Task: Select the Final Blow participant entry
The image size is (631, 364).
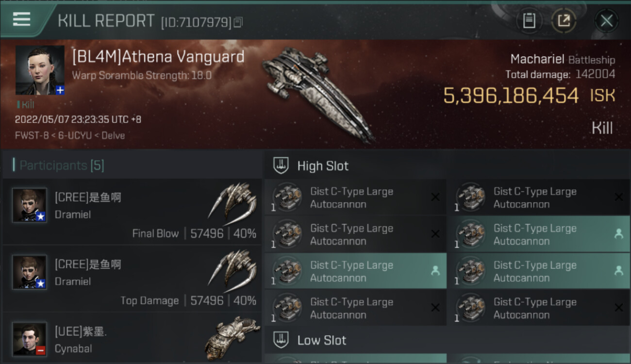Action: (132, 212)
